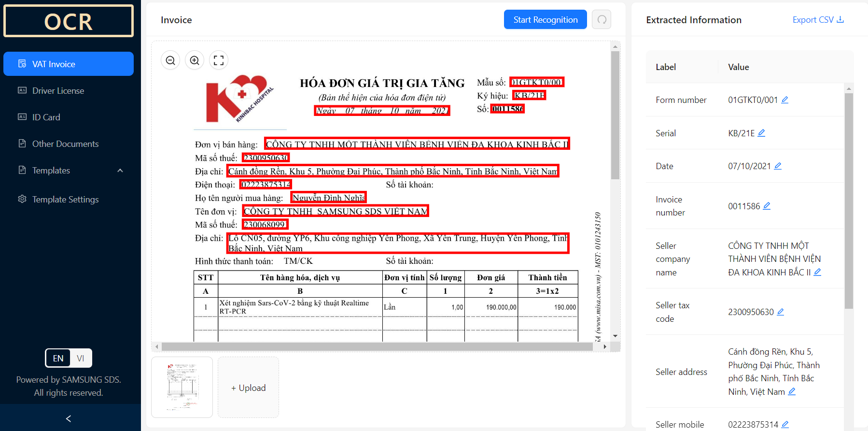Click the zoom in magnifier icon
868x431 pixels.
coord(195,60)
